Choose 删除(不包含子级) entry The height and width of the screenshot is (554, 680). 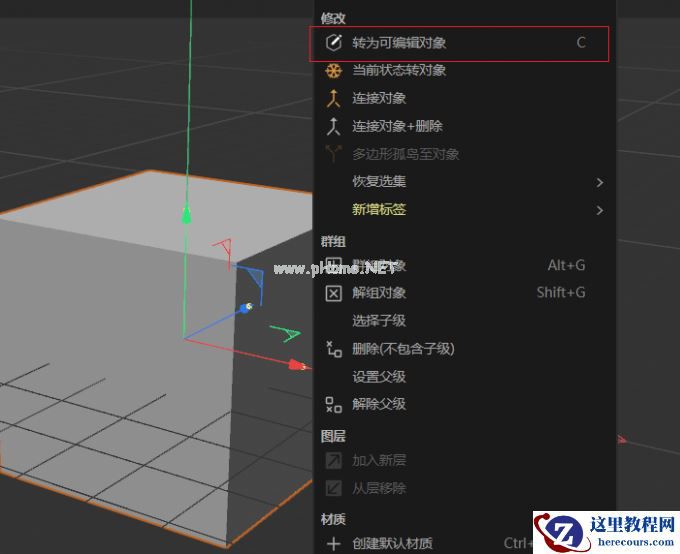464,349
